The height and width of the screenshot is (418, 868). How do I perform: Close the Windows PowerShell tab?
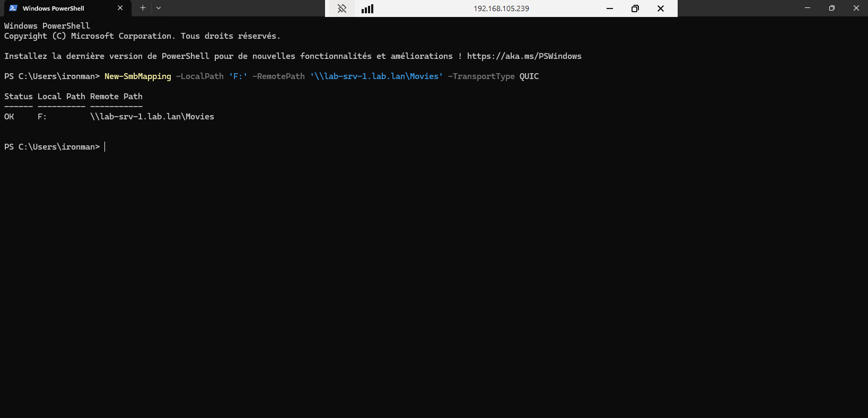tap(120, 8)
